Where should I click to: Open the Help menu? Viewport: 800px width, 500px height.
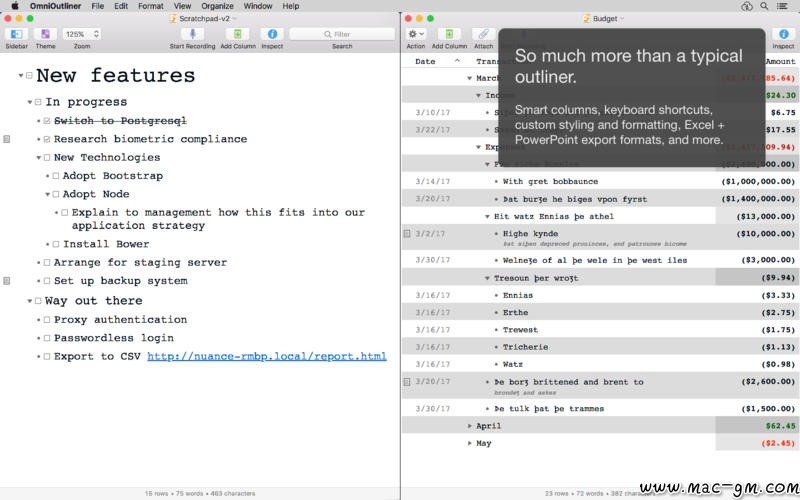[x=291, y=6]
